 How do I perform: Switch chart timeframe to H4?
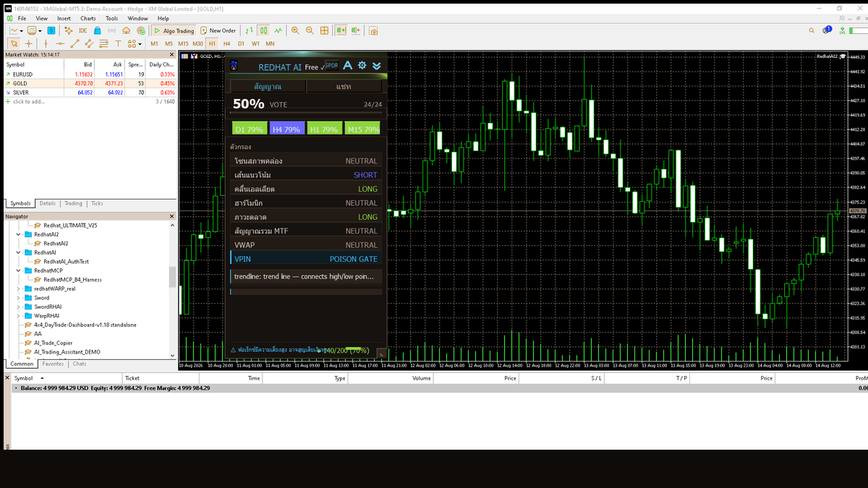click(226, 43)
